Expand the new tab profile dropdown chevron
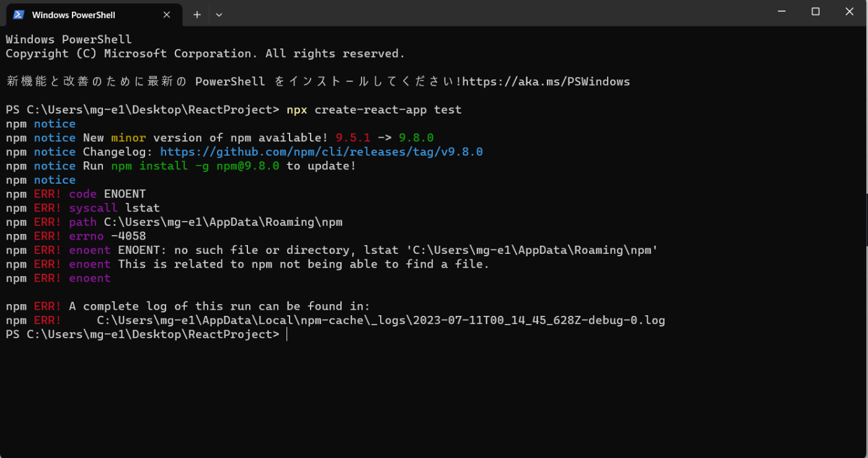This screenshot has height=458, width=868. coord(219,15)
